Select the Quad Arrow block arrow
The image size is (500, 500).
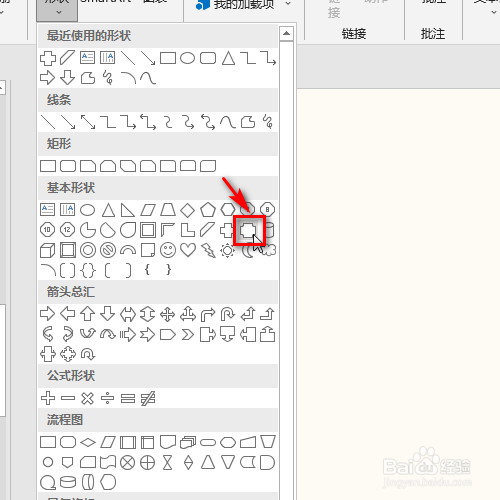click(168, 314)
